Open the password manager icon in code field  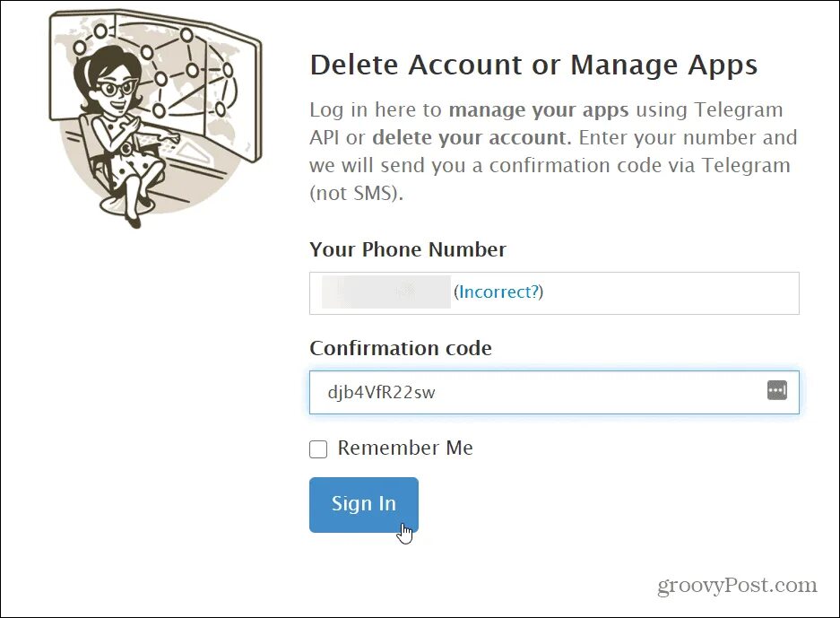(x=776, y=390)
